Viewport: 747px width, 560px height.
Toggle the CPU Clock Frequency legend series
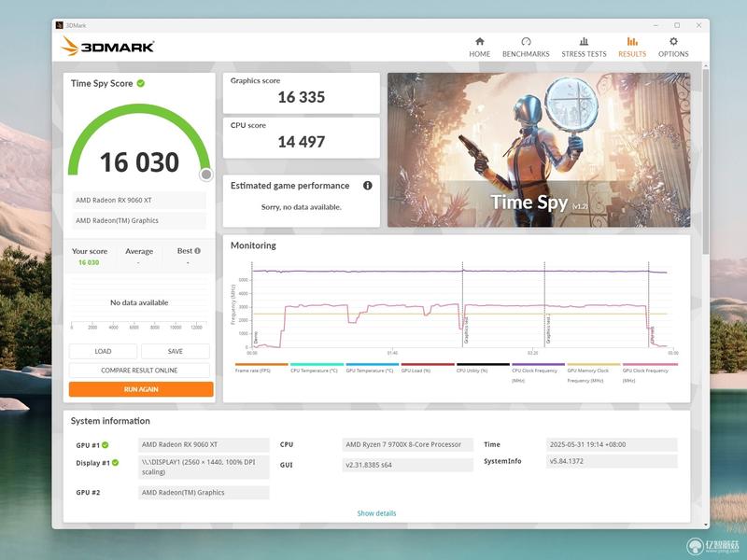pos(539,373)
